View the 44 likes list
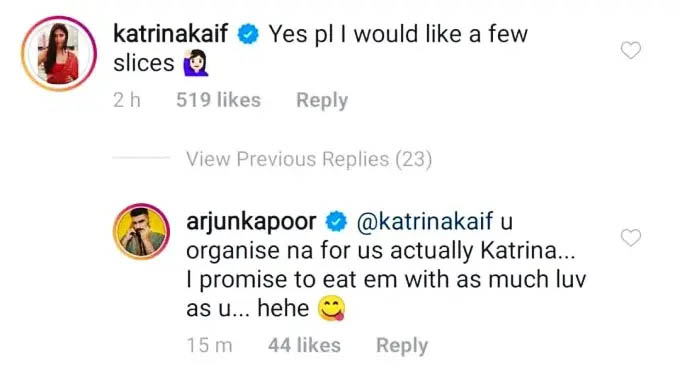Image resolution: width=680 pixels, height=378 pixels. [x=304, y=345]
